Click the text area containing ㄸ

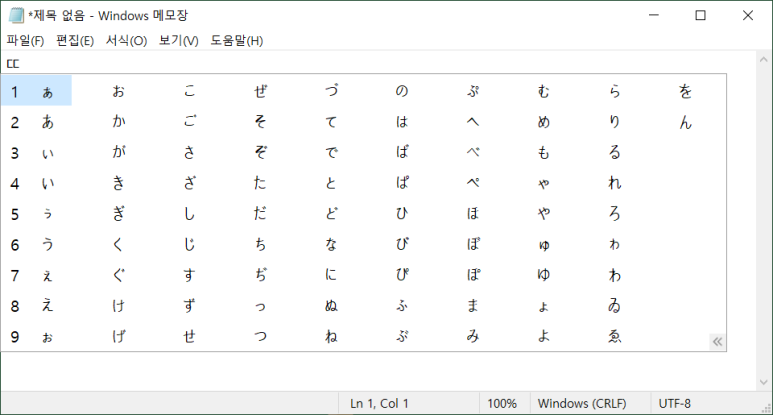click(x=379, y=63)
